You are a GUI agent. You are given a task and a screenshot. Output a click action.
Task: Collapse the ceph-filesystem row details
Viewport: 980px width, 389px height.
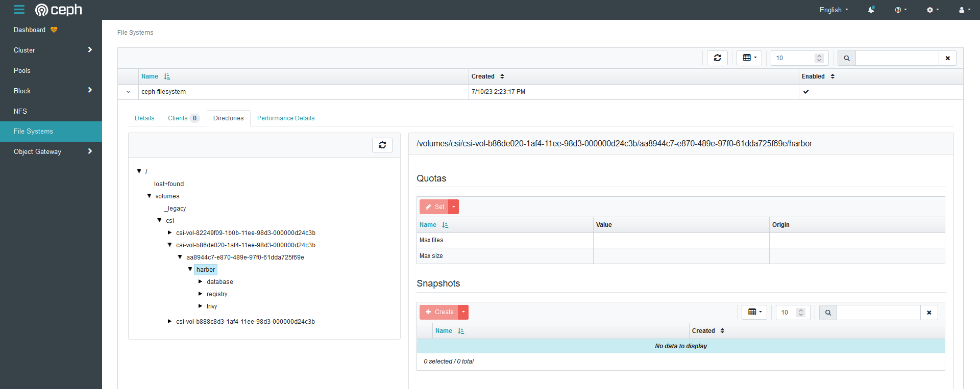click(x=128, y=92)
